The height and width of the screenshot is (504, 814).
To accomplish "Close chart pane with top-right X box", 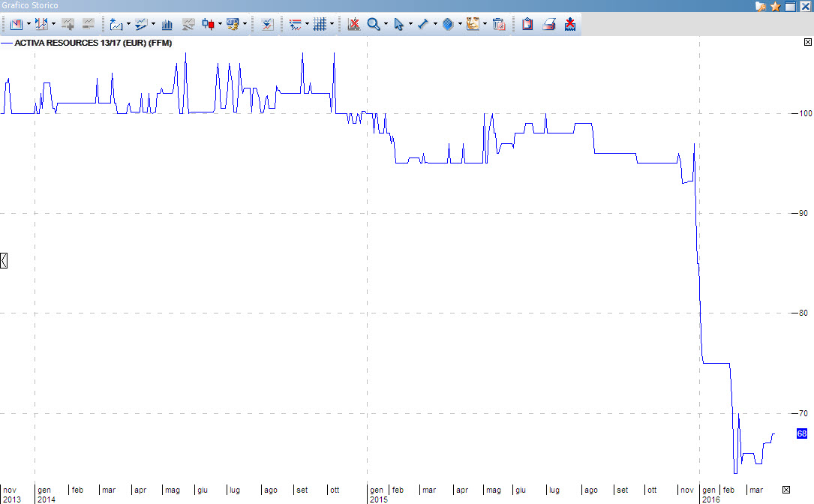I will pyautogui.click(x=808, y=42).
